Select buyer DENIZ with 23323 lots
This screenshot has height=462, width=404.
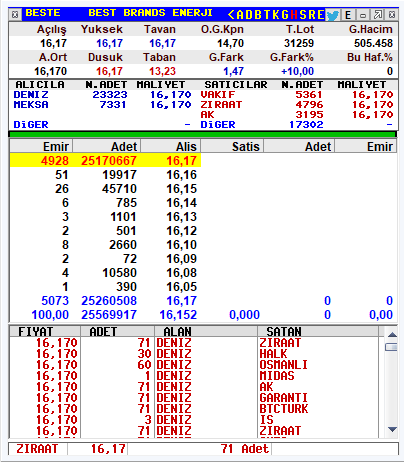click(x=102, y=95)
